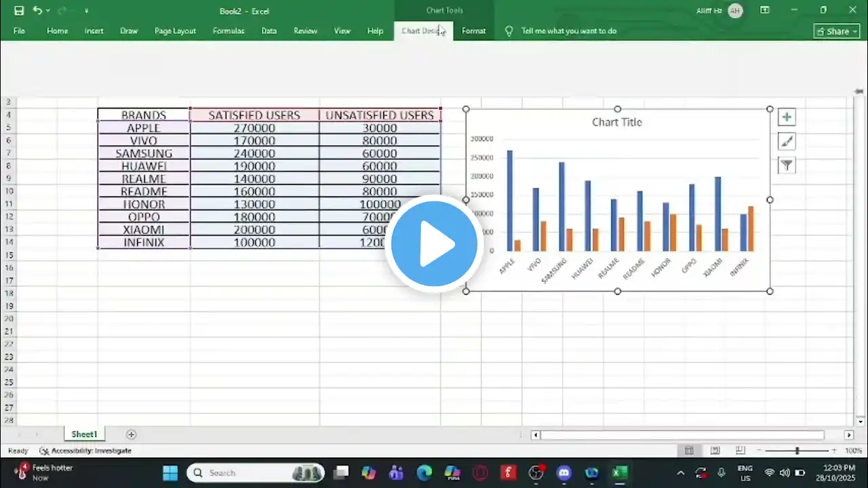
Task: Save the workbook with the floppy disk icon
Action: [19, 10]
